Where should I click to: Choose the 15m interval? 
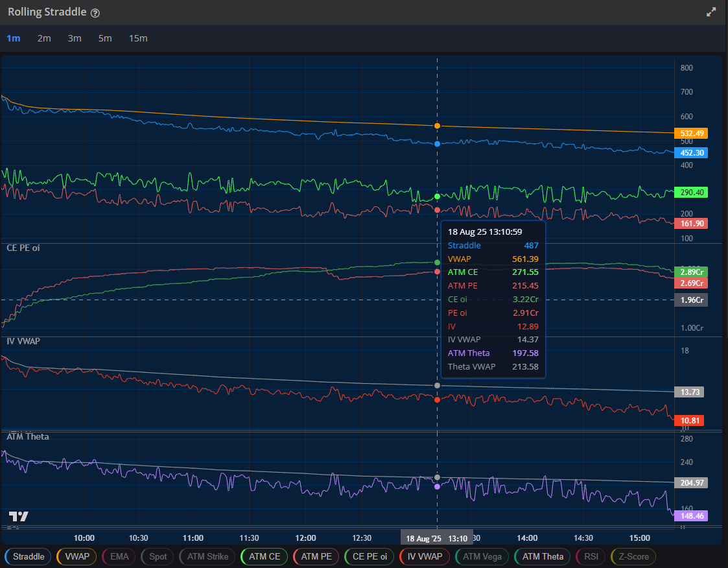[138, 38]
